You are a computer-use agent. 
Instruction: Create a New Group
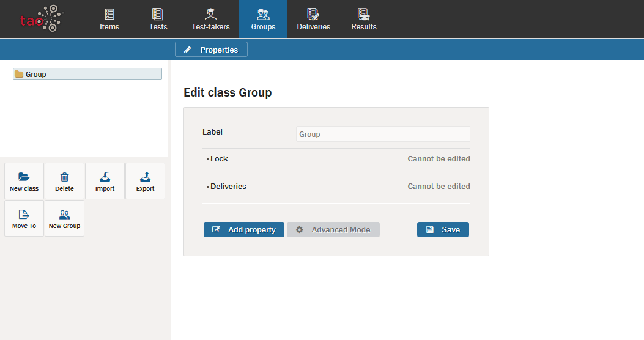coord(64,218)
